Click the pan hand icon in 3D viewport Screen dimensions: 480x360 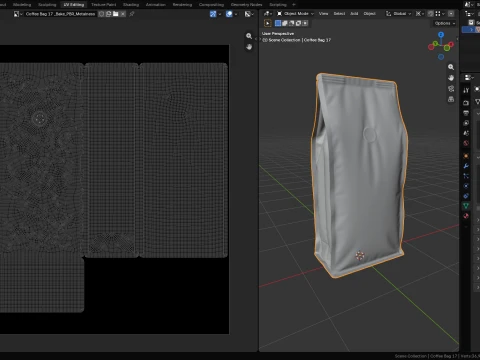(x=451, y=78)
